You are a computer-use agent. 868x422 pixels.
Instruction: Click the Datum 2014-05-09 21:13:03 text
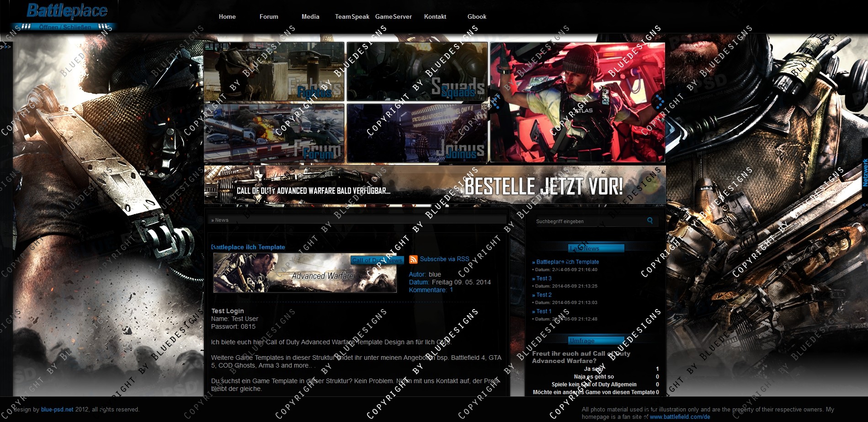coord(565,303)
